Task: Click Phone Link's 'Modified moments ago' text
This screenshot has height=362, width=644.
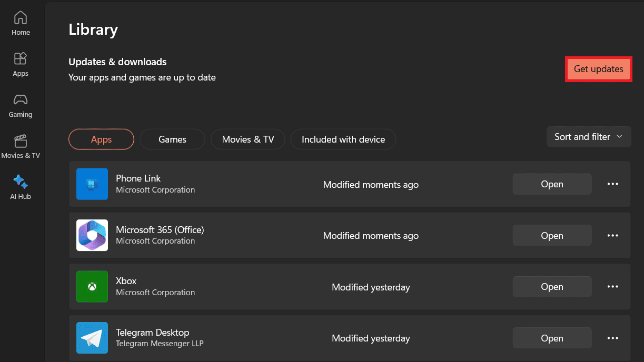Action: click(371, 185)
